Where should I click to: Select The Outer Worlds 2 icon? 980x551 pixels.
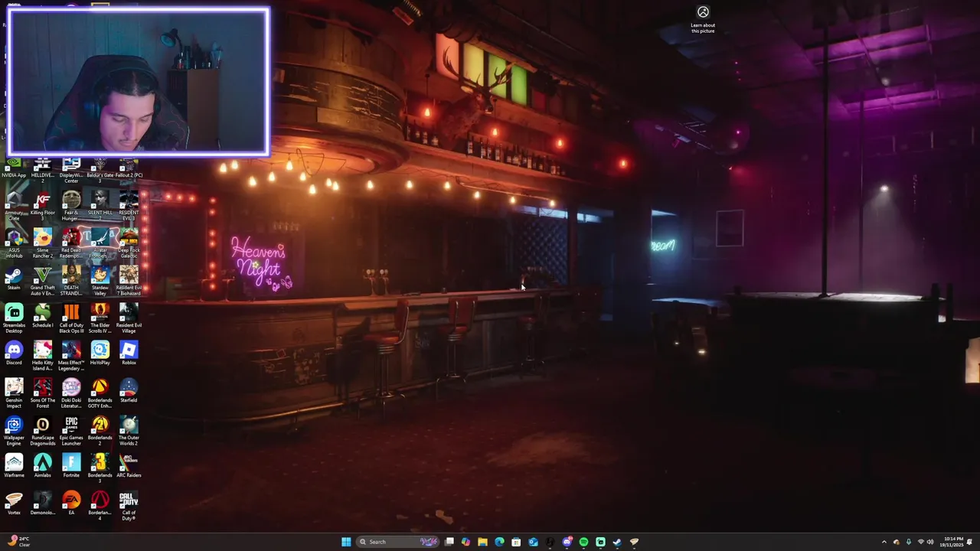coord(129,431)
